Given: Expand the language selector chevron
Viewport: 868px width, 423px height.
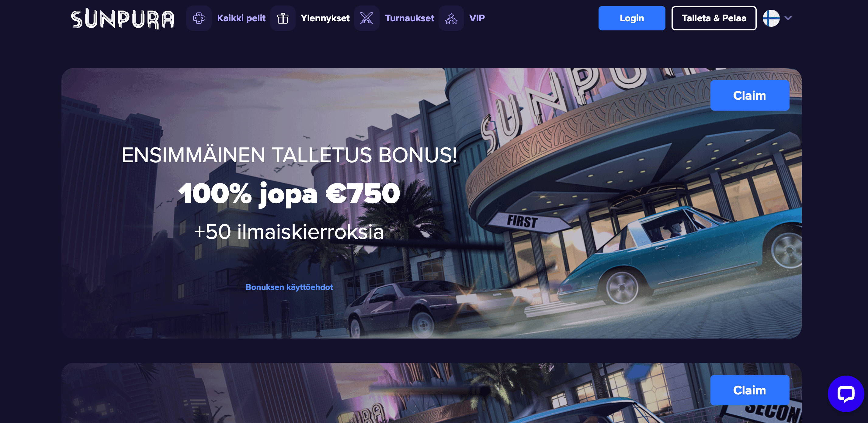Looking at the screenshot, I should (x=788, y=18).
